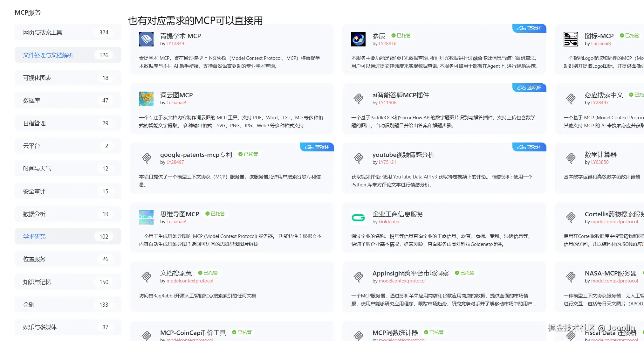Open LY28497 link under google-patents-mcp专利
The width and height of the screenshot is (644, 341).
click(175, 162)
